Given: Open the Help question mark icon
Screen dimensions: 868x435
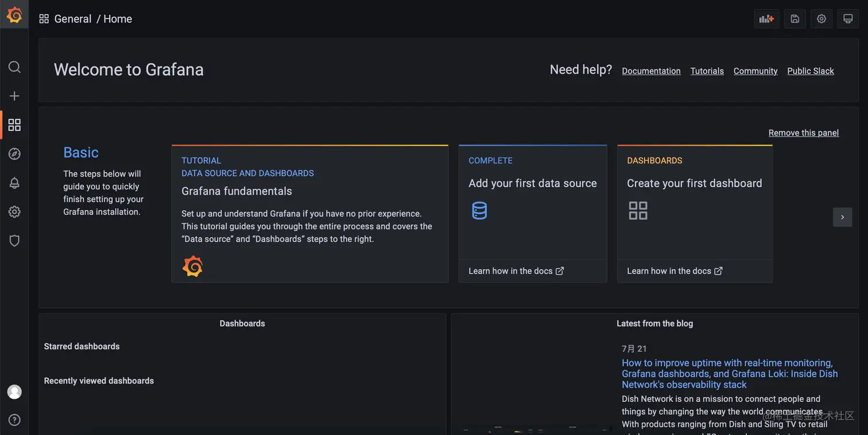Looking at the screenshot, I should (x=14, y=420).
